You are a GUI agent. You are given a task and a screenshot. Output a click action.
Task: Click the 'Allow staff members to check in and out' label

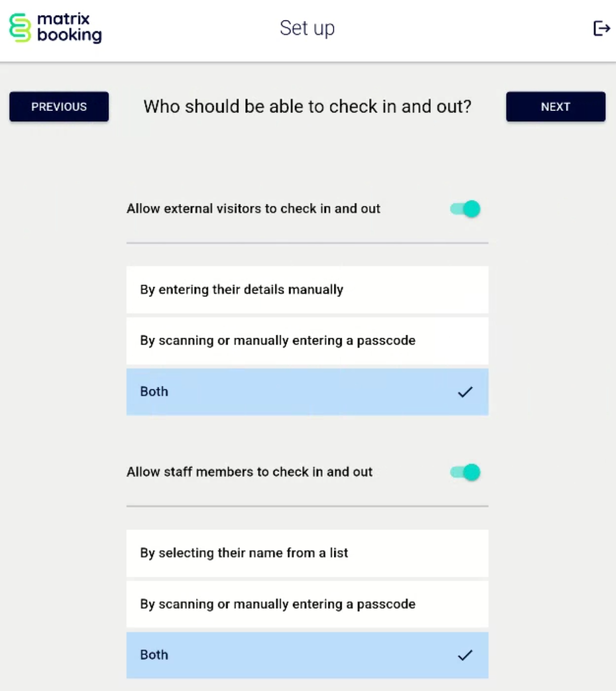click(x=249, y=472)
